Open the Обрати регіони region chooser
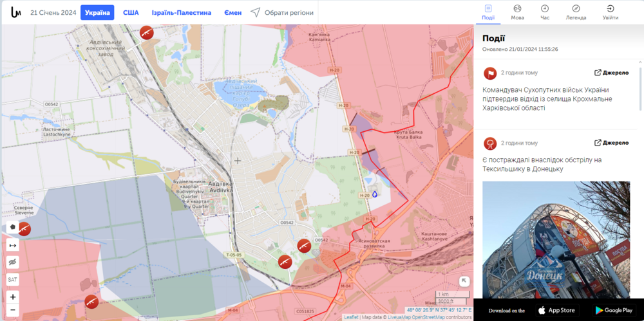Screen dimensions: 644x321 (x=282, y=13)
